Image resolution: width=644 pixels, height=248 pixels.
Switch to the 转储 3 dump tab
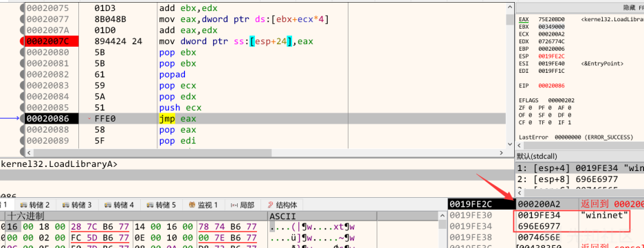(77, 205)
